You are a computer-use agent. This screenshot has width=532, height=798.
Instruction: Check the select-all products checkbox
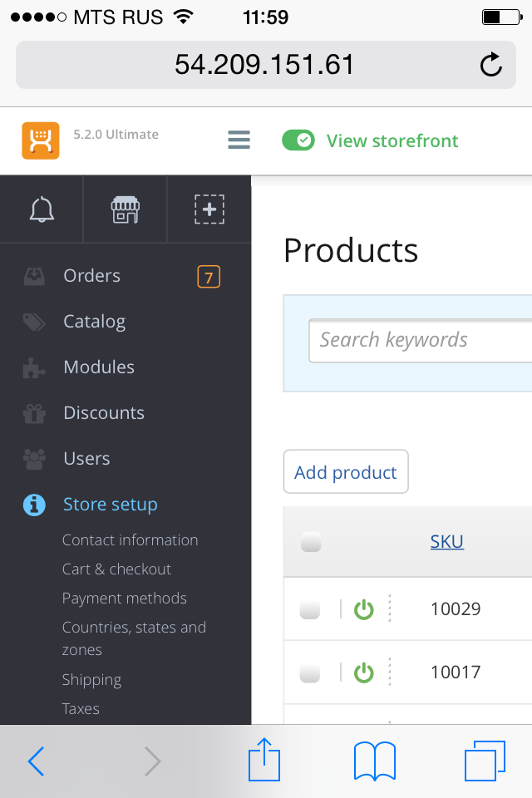point(311,542)
